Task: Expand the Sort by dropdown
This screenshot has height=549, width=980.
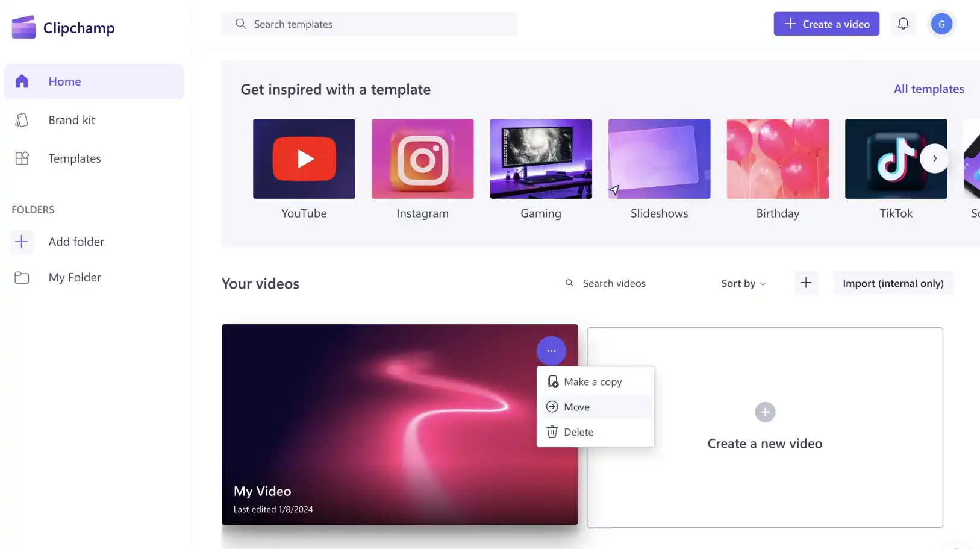Action: [x=743, y=283]
